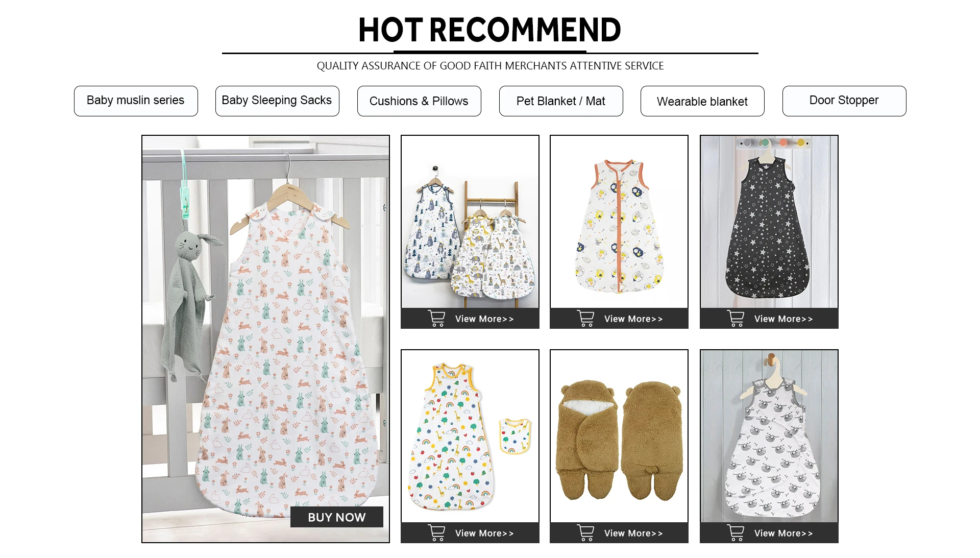Image resolution: width=980 pixels, height=558 pixels.
Task: Open the Door Stopper category
Action: click(x=844, y=101)
